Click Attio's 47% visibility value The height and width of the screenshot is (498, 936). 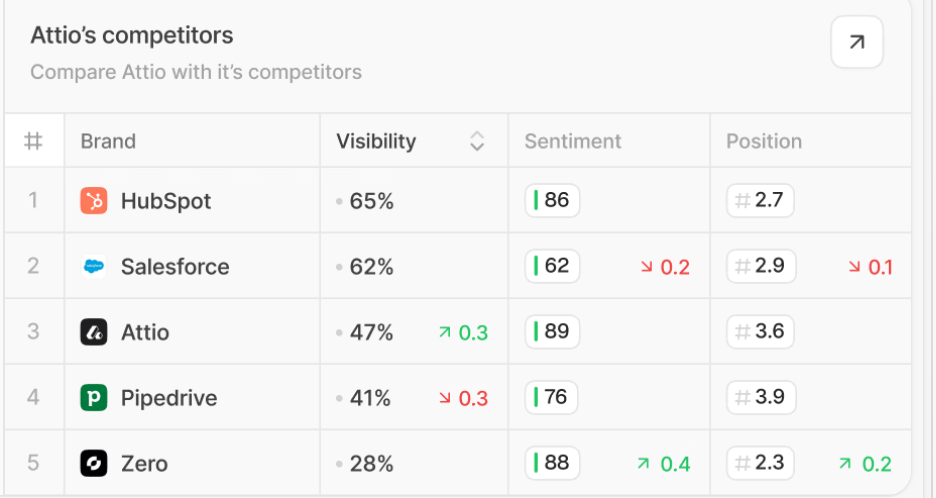[x=371, y=332]
